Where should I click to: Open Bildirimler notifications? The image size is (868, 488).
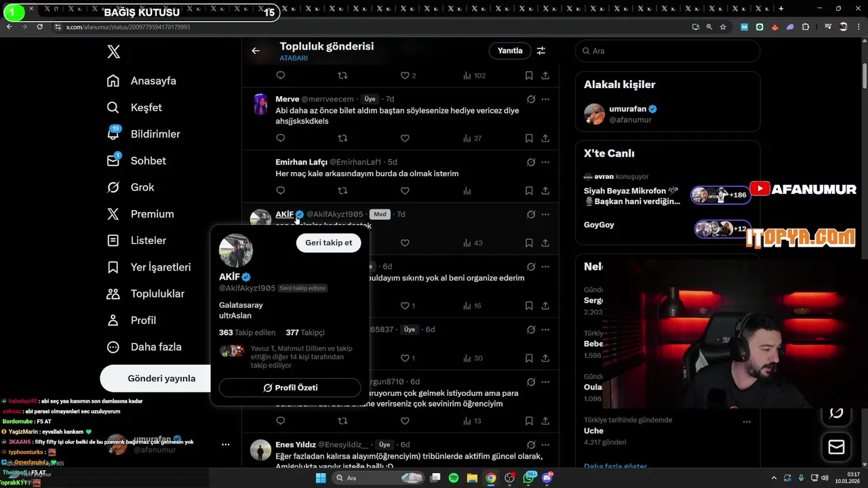pos(143,134)
